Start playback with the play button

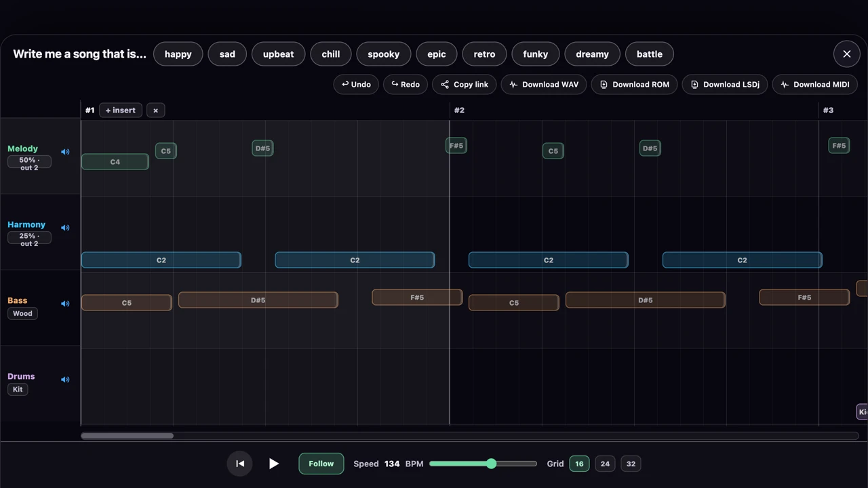tap(273, 464)
